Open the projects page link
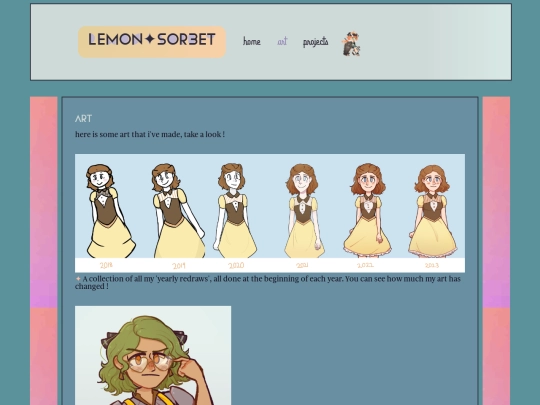540x405 pixels. [x=315, y=42]
